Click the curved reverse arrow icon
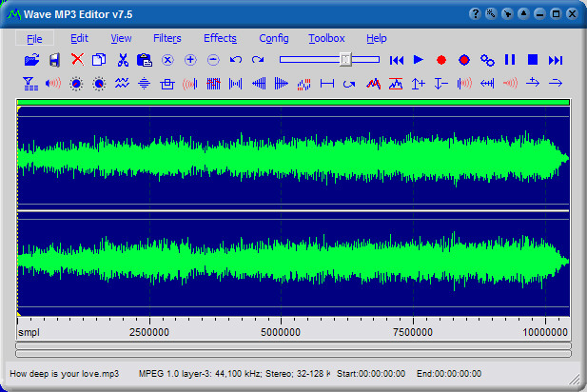The height and width of the screenshot is (392, 587). pos(349,84)
